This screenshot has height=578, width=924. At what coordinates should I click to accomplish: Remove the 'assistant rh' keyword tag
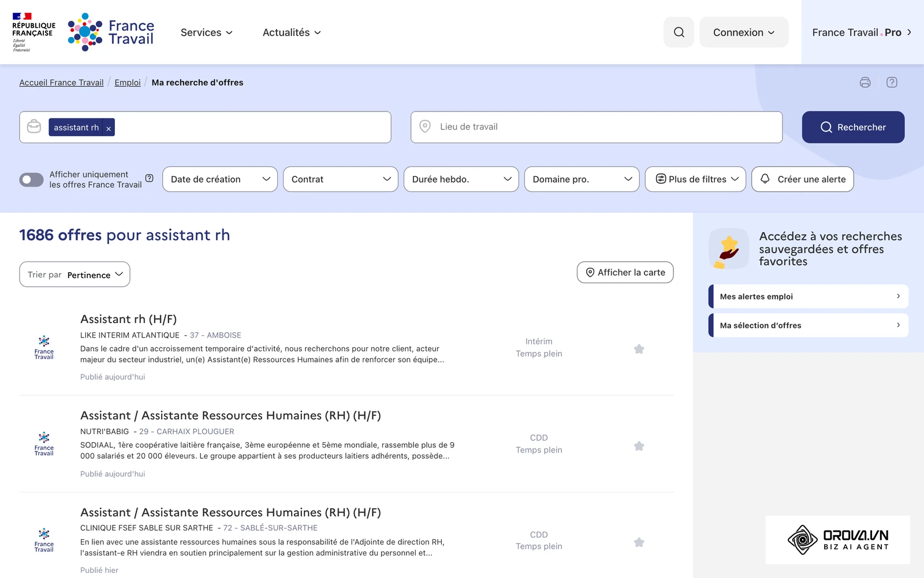pyautogui.click(x=109, y=128)
